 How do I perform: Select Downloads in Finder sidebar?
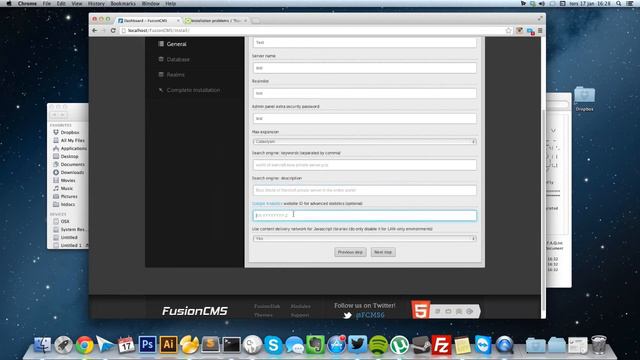tap(72, 172)
